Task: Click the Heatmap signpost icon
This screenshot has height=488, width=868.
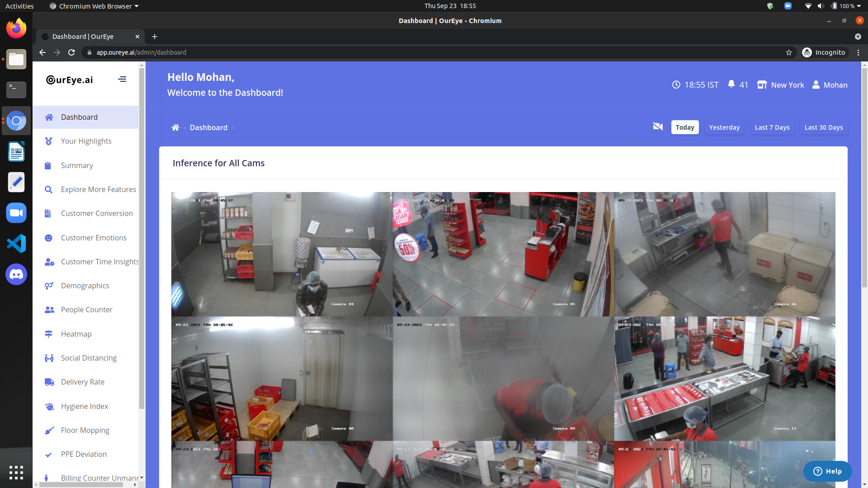Action: [x=48, y=334]
